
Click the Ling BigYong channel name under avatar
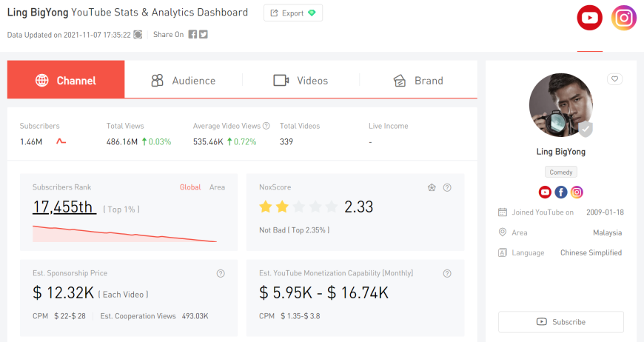(560, 152)
